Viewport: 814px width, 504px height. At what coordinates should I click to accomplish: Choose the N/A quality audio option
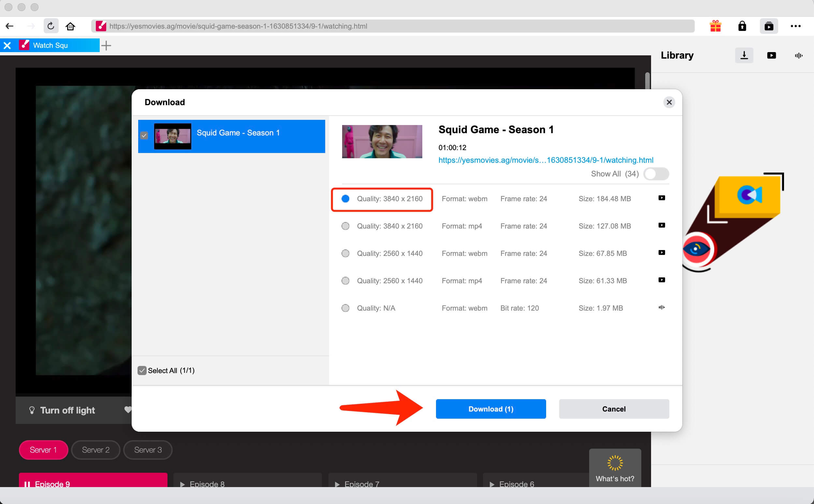tap(345, 308)
